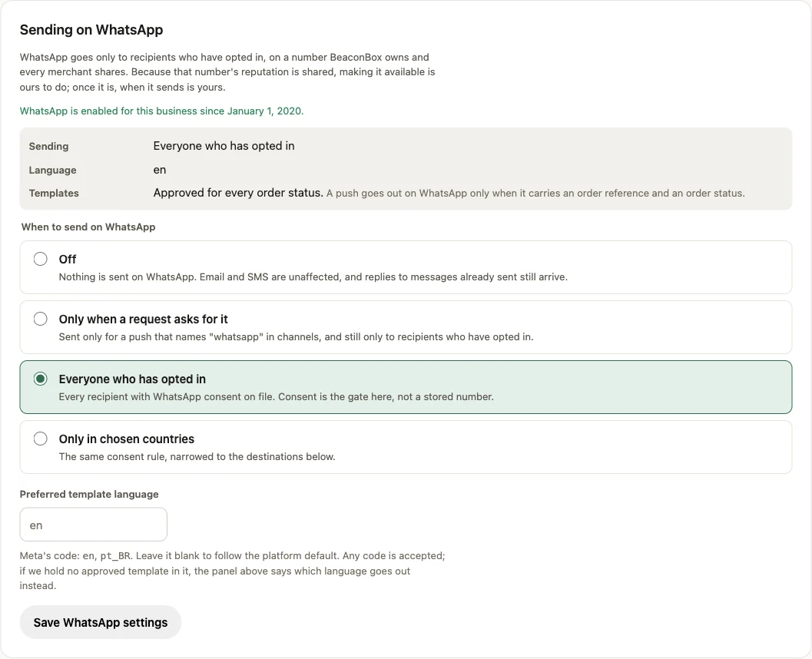Click the intro paragraph about BeaconBox number
This screenshot has width=812, height=659.
227,72
